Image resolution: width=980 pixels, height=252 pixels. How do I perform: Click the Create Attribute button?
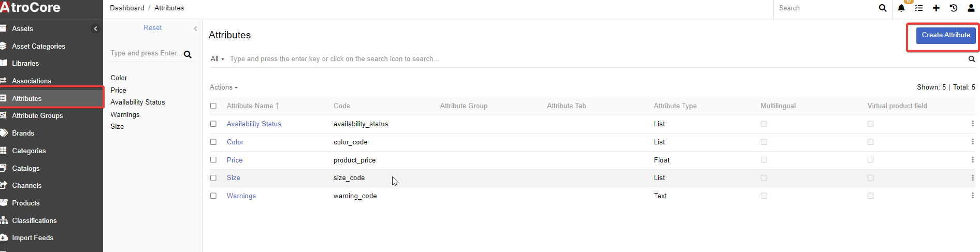click(945, 35)
